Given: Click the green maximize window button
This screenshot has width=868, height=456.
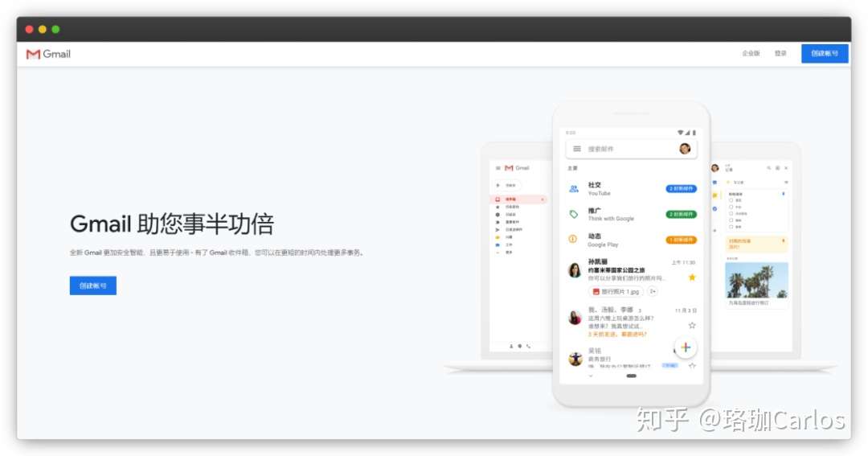Looking at the screenshot, I should click(x=56, y=30).
